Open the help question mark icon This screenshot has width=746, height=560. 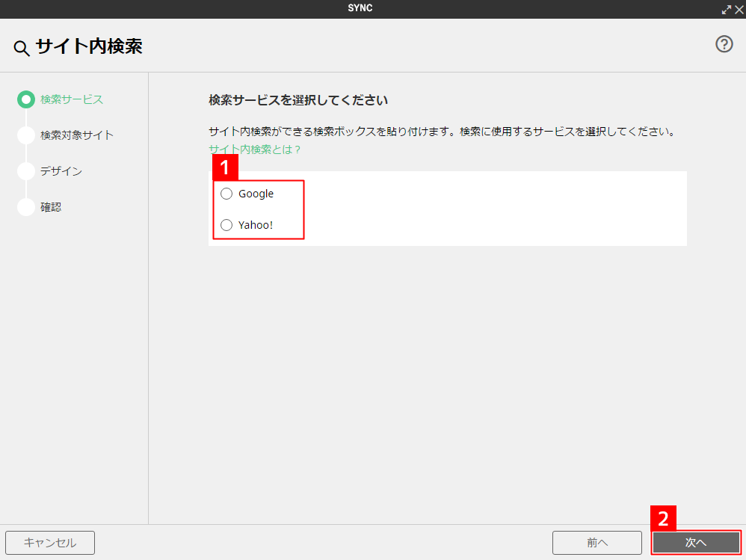click(724, 44)
